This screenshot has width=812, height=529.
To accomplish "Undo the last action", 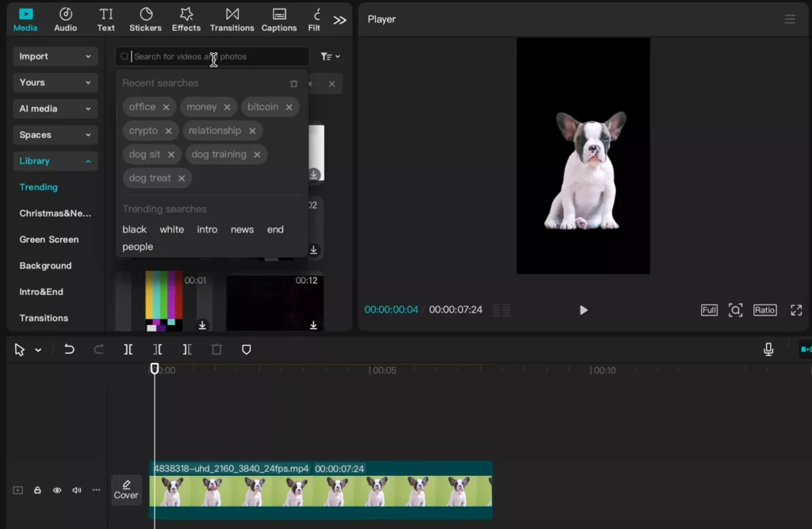I will click(x=69, y=349).
